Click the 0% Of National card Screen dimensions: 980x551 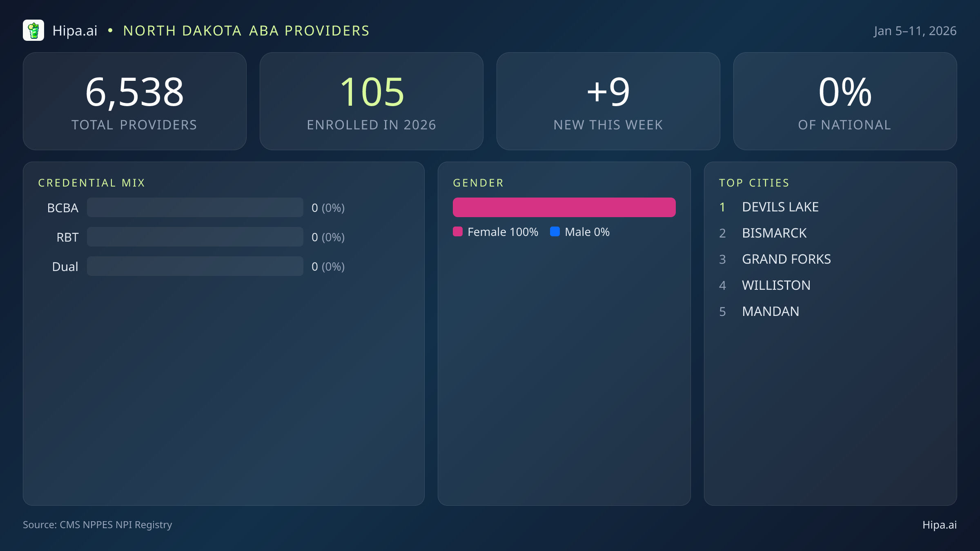[x=845, y=101]
